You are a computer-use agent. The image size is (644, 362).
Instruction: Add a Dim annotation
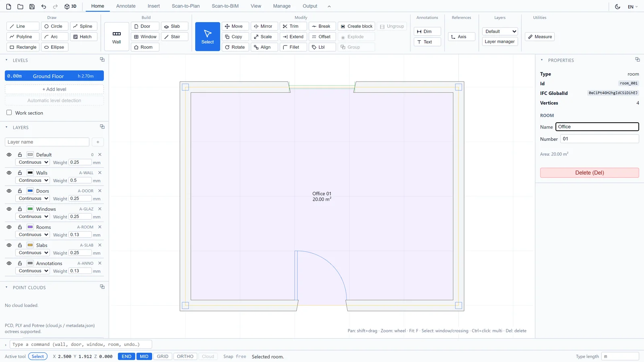[427, 31]
